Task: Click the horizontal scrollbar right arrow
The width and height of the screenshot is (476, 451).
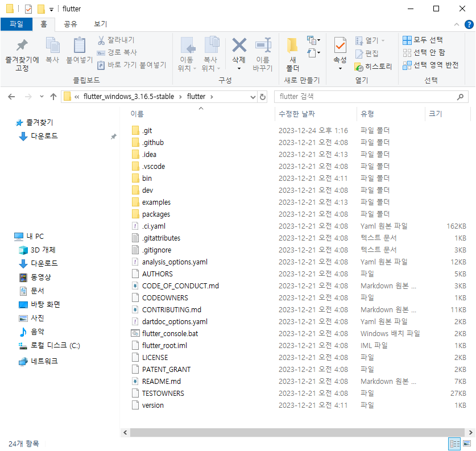Action: pyautogui.click(x=470, y=432)
